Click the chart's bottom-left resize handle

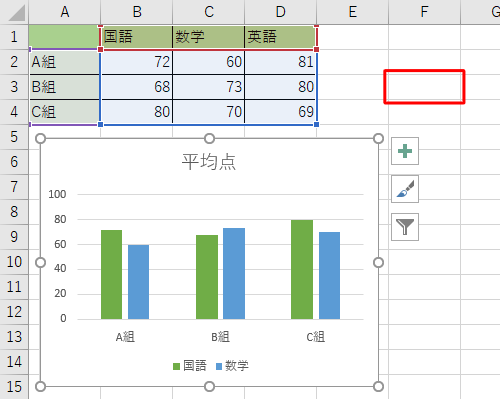(x=40, y=387)
